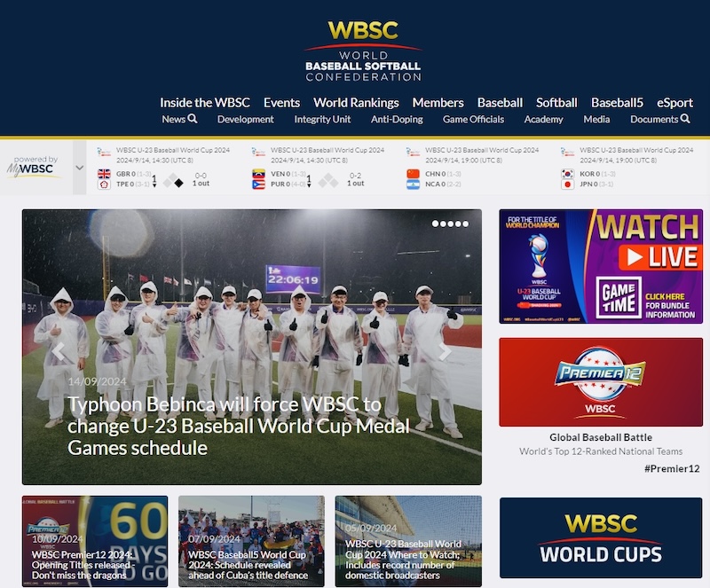Open the eSport menu
This screenshot has height=588, width=710.
tap(674, 103)
